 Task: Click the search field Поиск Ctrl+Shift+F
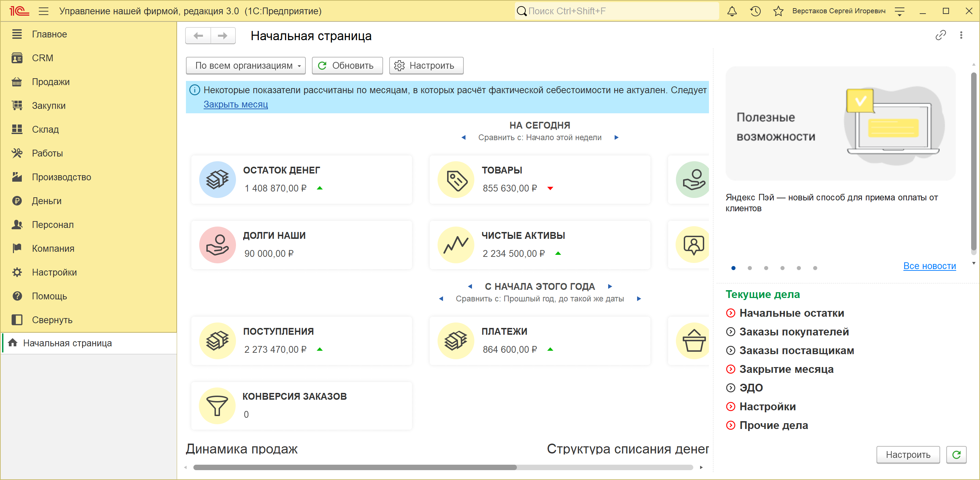click(617, 11)
